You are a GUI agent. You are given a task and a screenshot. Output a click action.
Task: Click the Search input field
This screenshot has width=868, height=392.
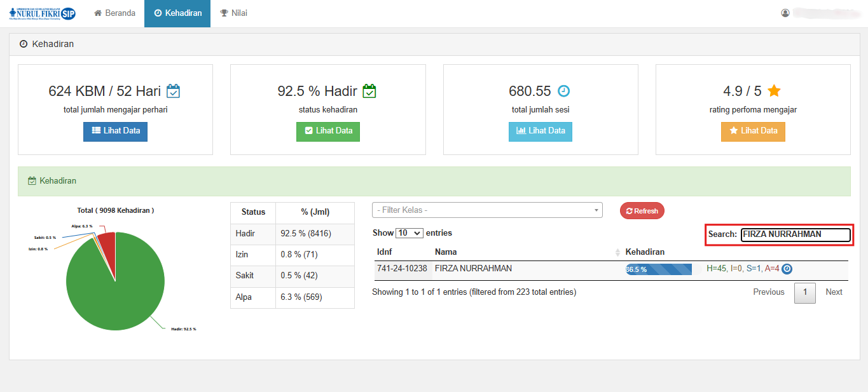pyautogui.click(x=795, y=234)
